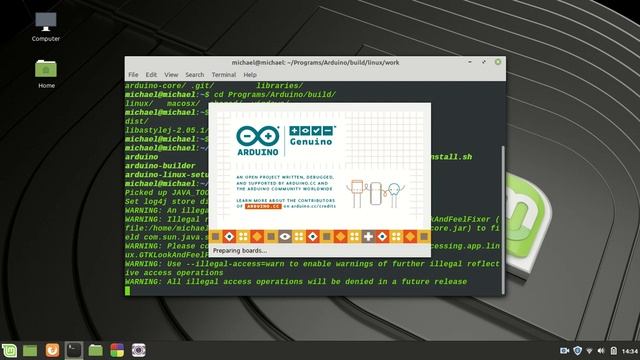Viewport: 640px width, 360px height.
Task: Select the Terminal icon in the panel
Action: [x=74, y=350]
